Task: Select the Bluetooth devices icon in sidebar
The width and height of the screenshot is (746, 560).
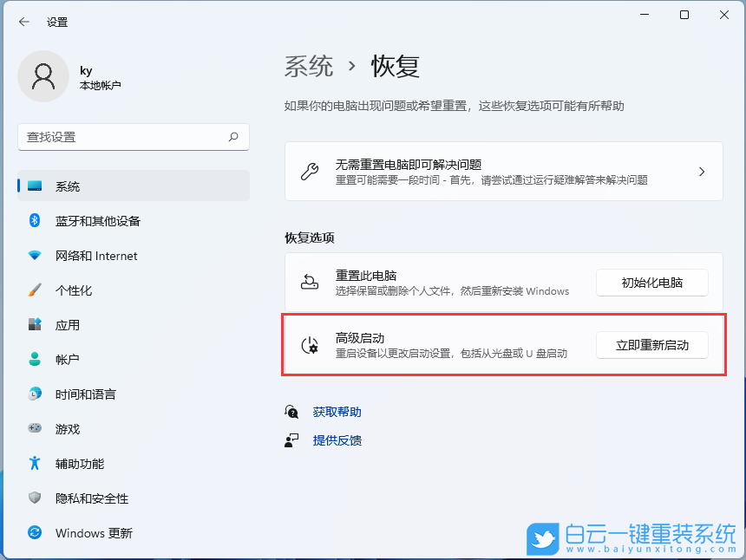Action: point(34,221)
